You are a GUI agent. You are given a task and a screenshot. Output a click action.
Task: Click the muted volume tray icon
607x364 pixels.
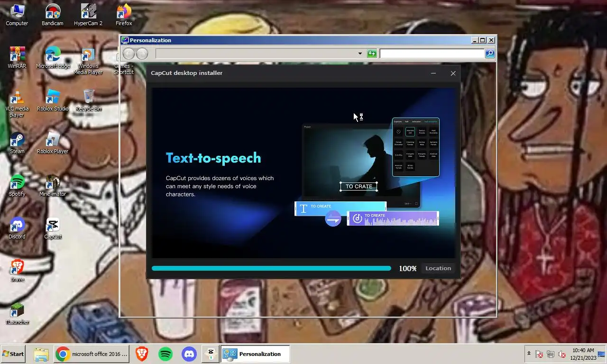562,354
